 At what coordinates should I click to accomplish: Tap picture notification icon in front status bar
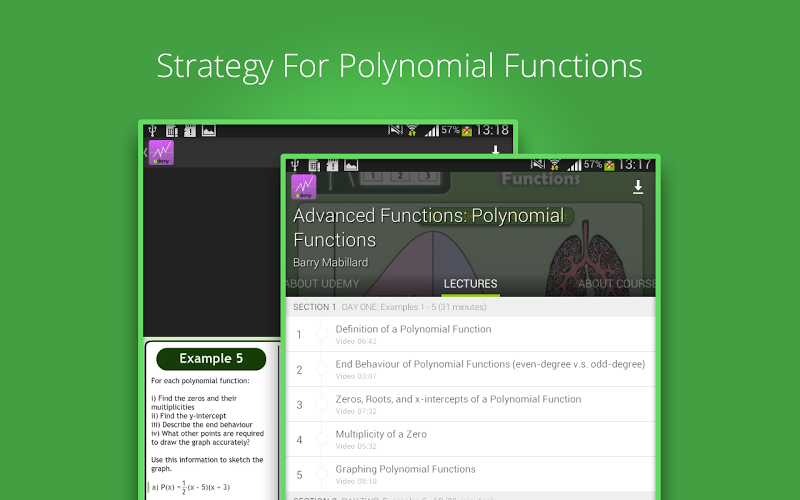coord(351,165)
